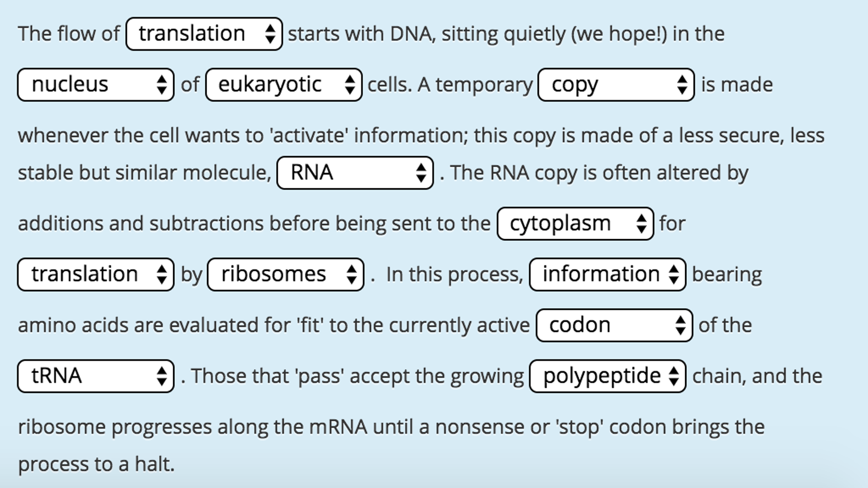The width and height of the screenshot is (868, 488).
Task: Open the 'codon' dropdown
Action: coord(614,325)
